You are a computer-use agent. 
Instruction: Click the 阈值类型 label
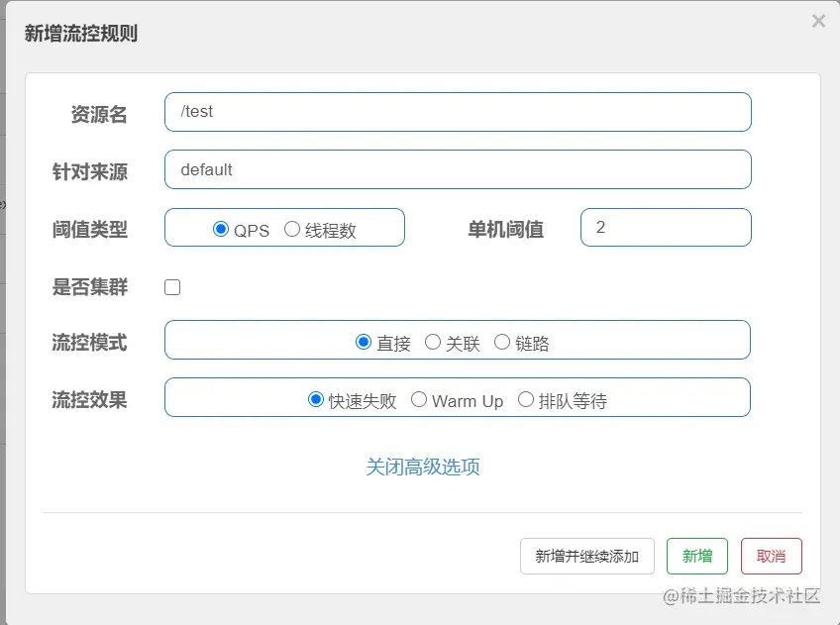(89, 229)
